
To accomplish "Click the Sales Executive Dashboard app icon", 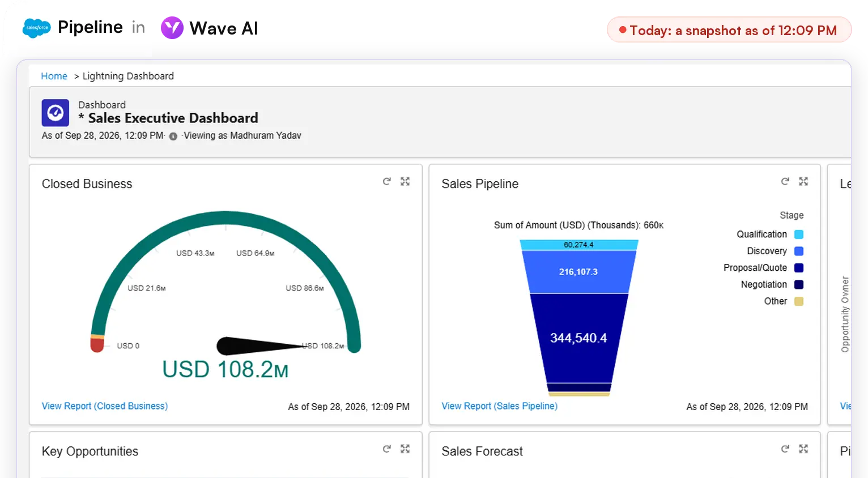I will click(x=56, y=113).
